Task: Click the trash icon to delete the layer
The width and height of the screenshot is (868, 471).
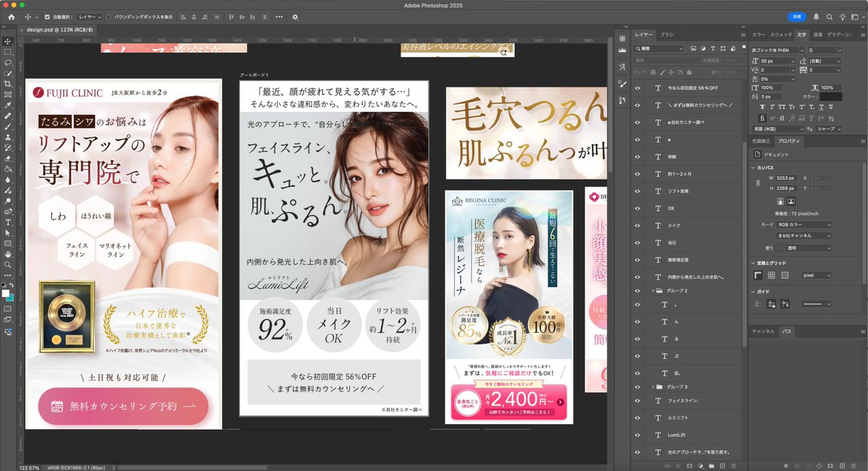Action: [735, 465]
